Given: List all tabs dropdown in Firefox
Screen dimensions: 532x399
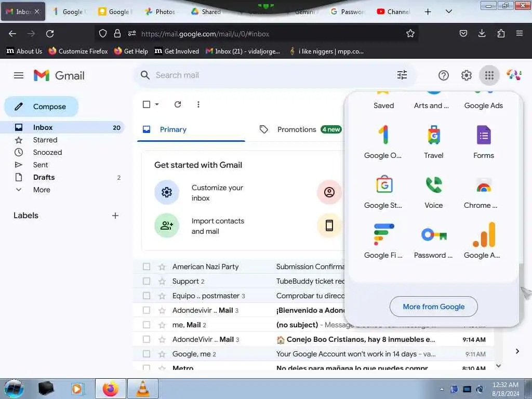Looking at the screenshot, I should tap(448, 11).
